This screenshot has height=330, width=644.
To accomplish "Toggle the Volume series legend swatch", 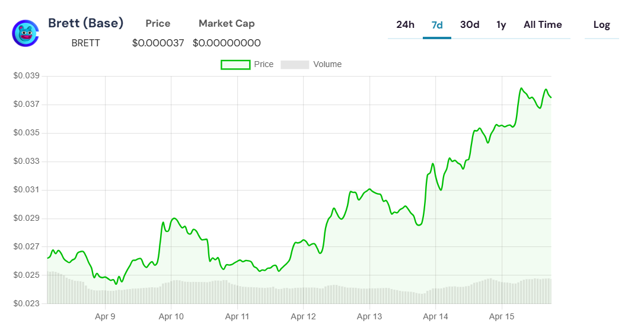I will click(295, 65).
